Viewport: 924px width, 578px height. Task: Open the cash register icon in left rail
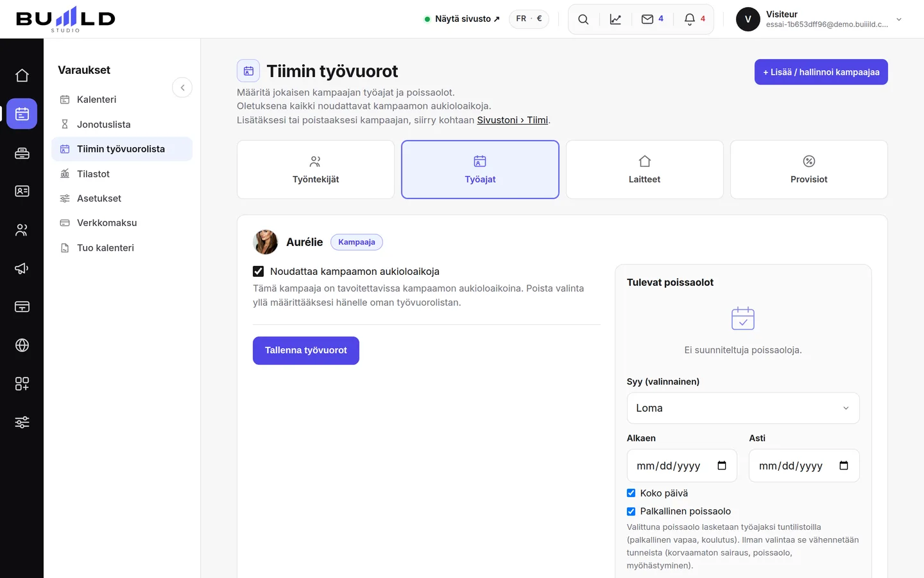point(22,153)
